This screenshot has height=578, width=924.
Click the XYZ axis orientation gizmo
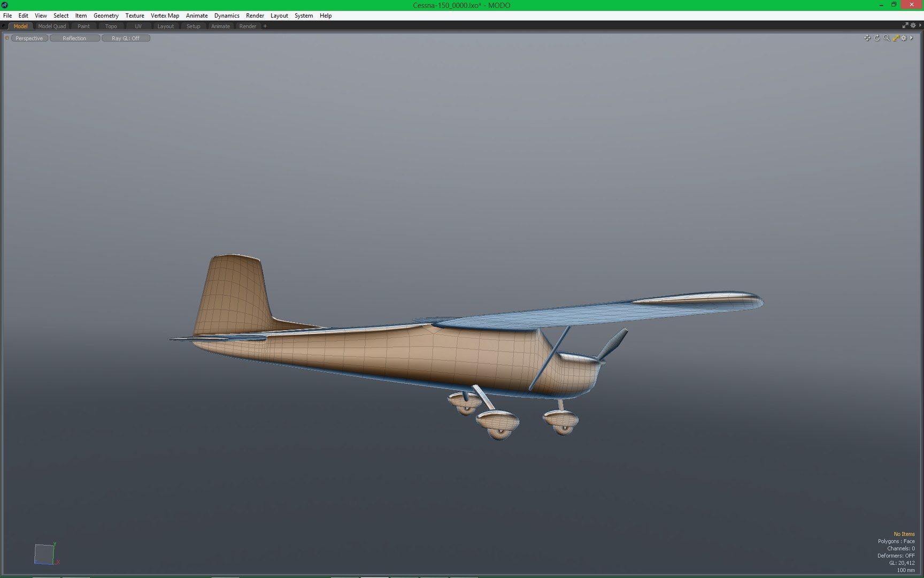47,554
